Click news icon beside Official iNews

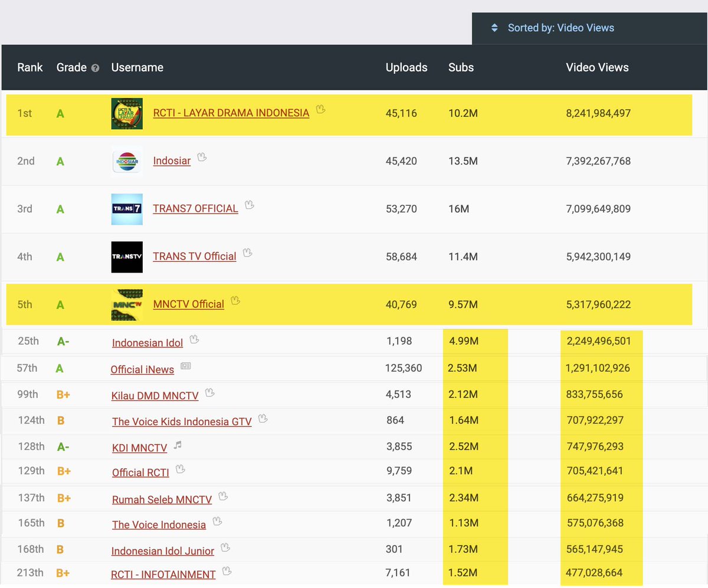point(186,366)
